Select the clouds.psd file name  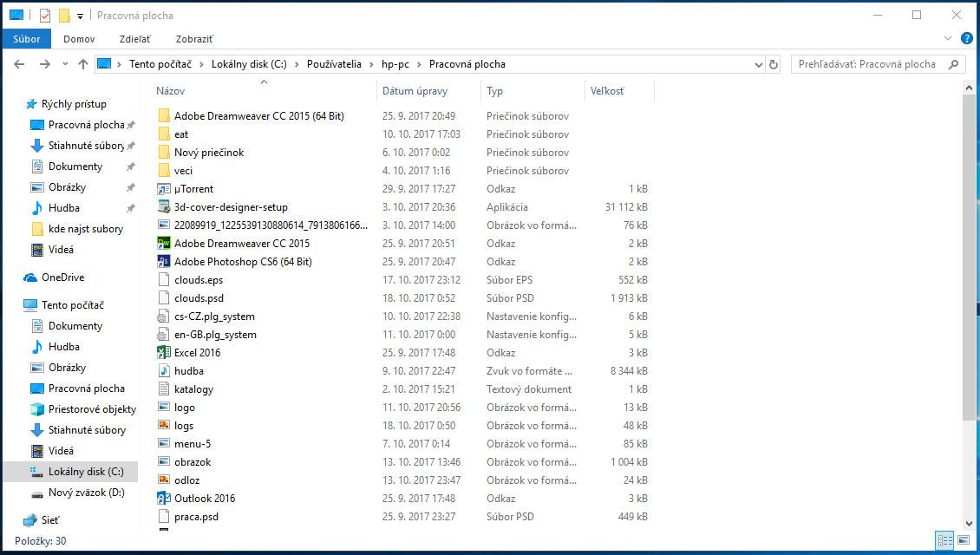tap(199, 298)
